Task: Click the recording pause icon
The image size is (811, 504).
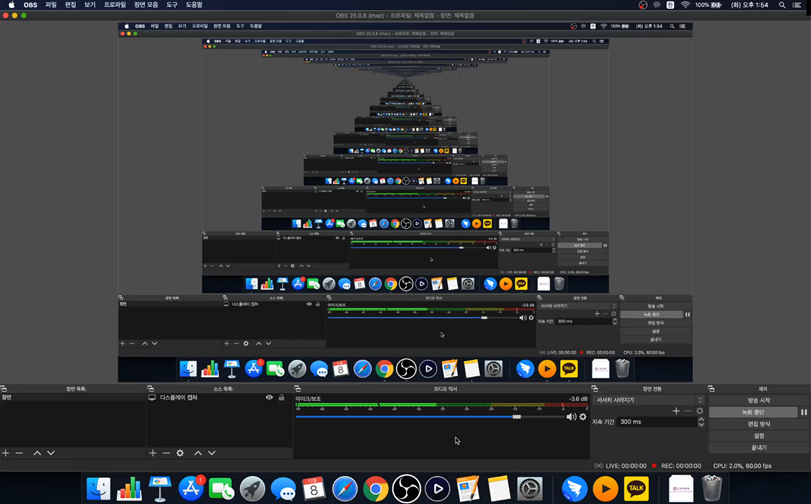Action: (x=803, y=412)
